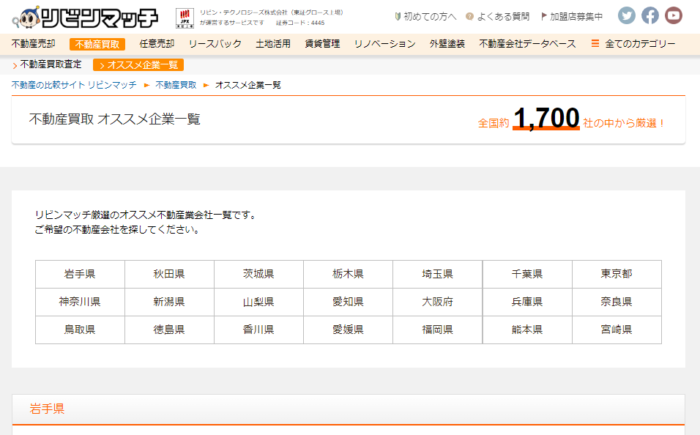Click the 不動産買取 オススメ企業一覧 page title
The height and width of the screenshot is (435, 700).
pos(115,119)
